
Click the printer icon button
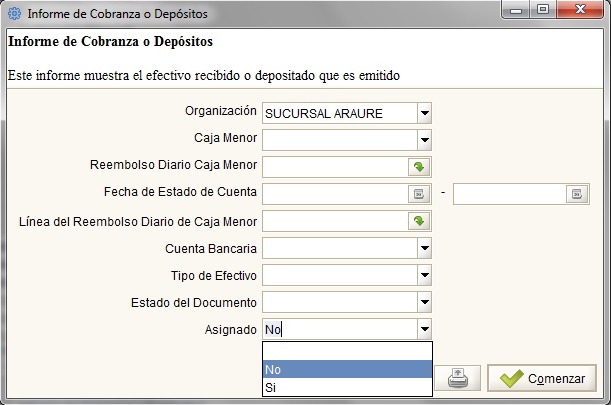pyautogui.click(x=457, y=378)
